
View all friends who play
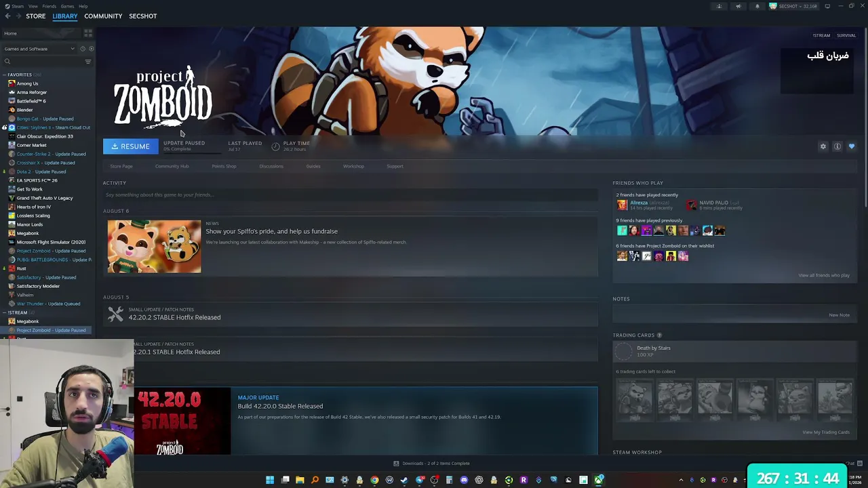824,275
